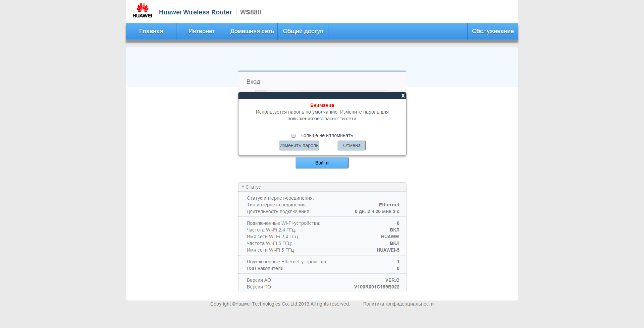Image resolution: width=644 pixels, height=328 pixels.
Task: Click 'Версия ПО' label
Action: point(259,287)
